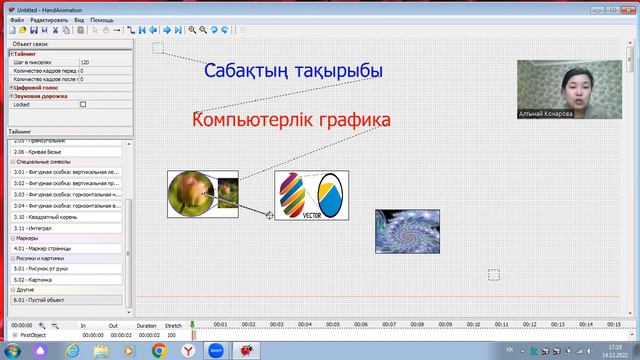Viewport: 640px width, 360px height.
Task: Select 5.02 - Картинка item
Action: click(66, 280)
